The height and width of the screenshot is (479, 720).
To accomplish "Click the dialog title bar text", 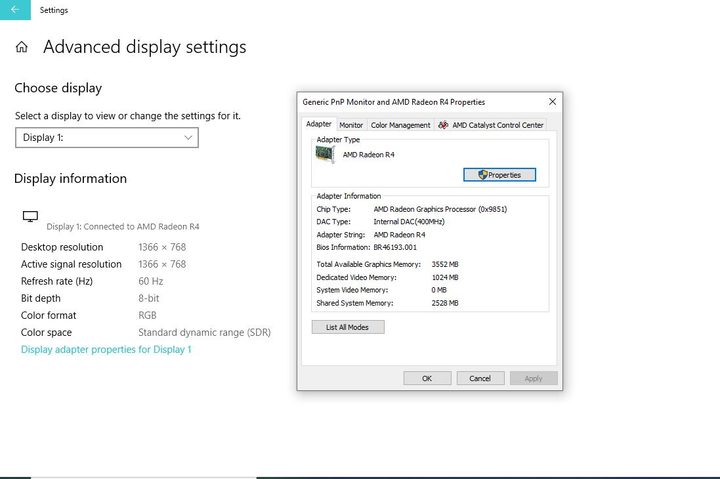I will pos(394,102).
